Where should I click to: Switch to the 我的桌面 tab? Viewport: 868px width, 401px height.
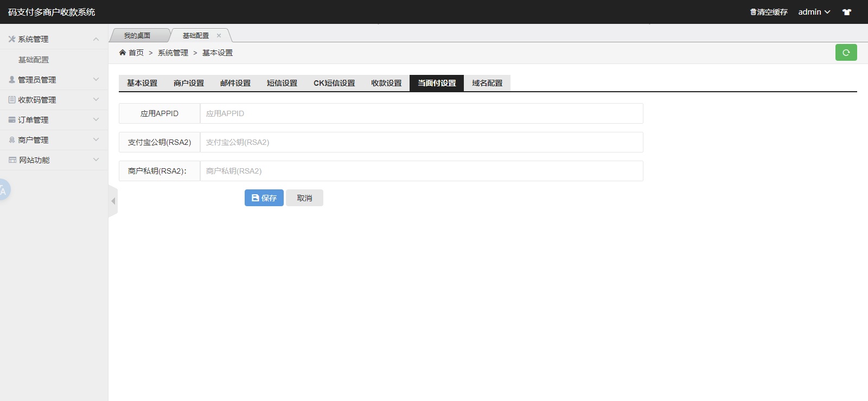tap(137, 35)
